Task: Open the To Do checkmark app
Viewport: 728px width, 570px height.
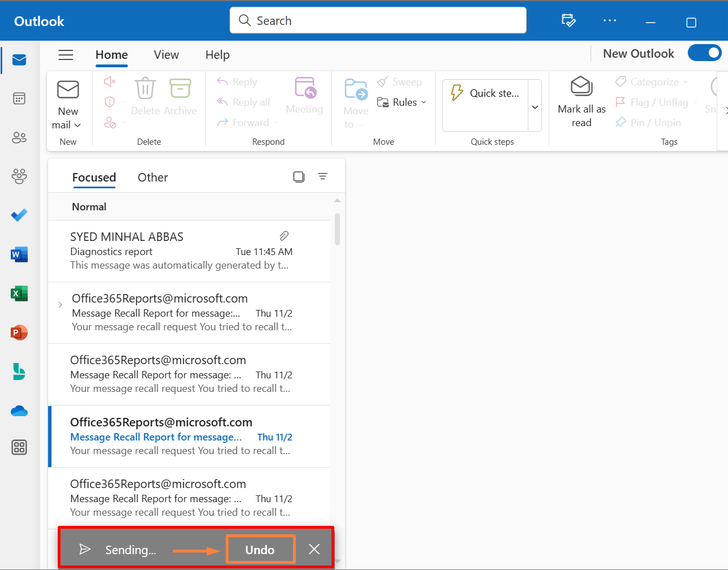Action: point(19,215)
